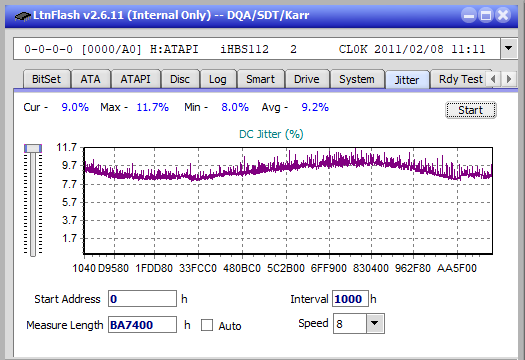Select the Jitter tab
This screenshot has height=360, width=525.
[x=407, y=80]
